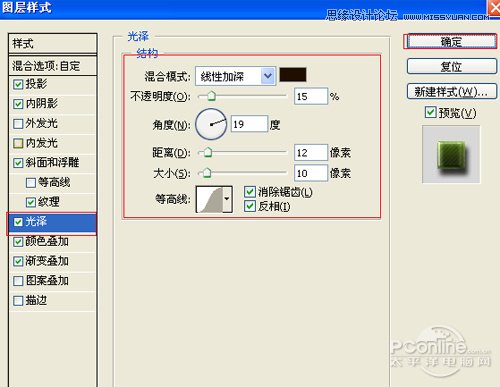
Task: Click the distance value field showing 12
Action: pyautogui.click(x=311, y=153)
